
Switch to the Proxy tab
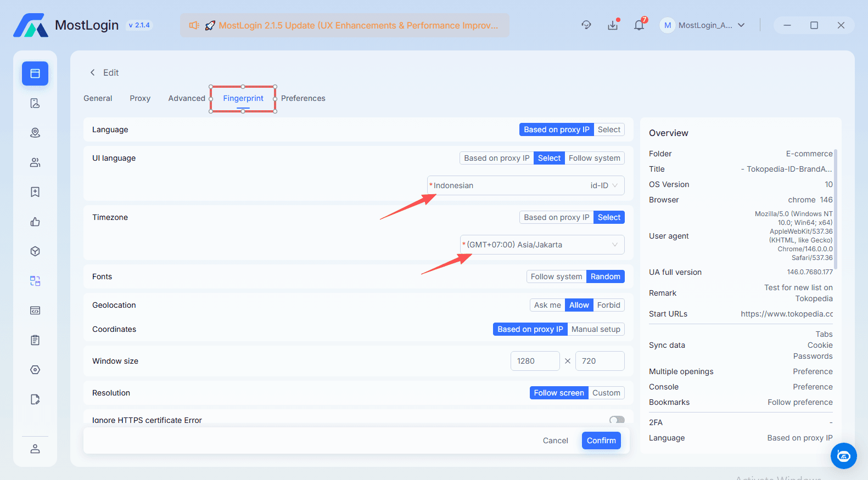(x=140, y=98)
